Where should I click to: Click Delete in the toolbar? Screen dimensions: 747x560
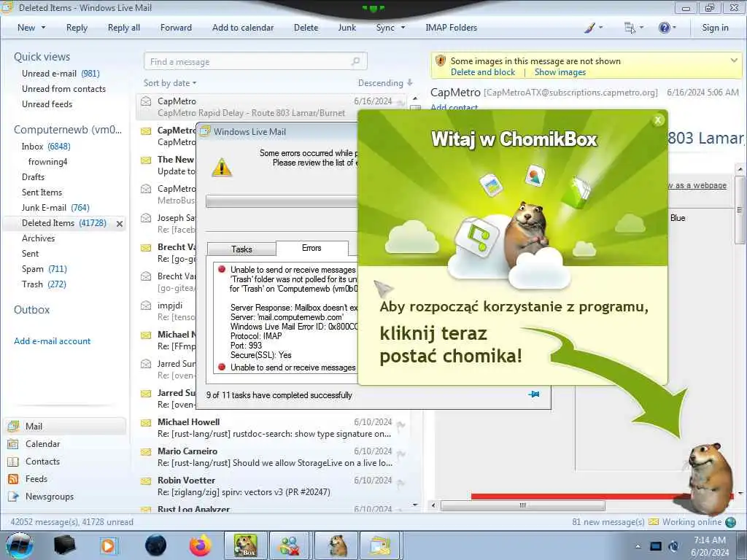[x=306, y=28]
